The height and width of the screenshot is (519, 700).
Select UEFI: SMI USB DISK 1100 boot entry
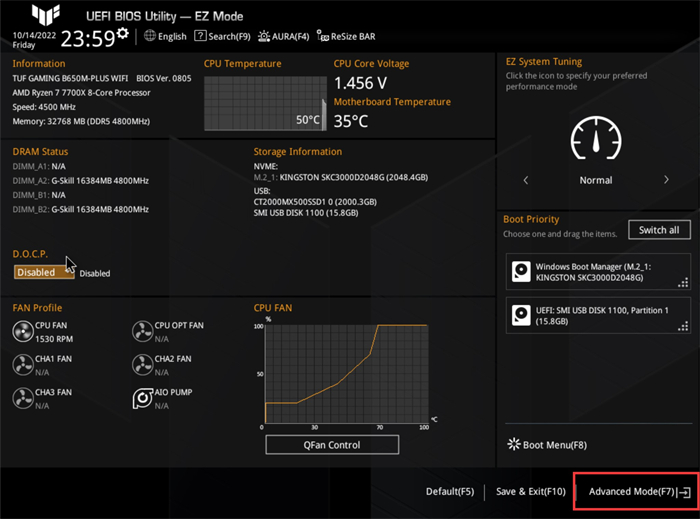pyautogui.click(x=598, y=316)
